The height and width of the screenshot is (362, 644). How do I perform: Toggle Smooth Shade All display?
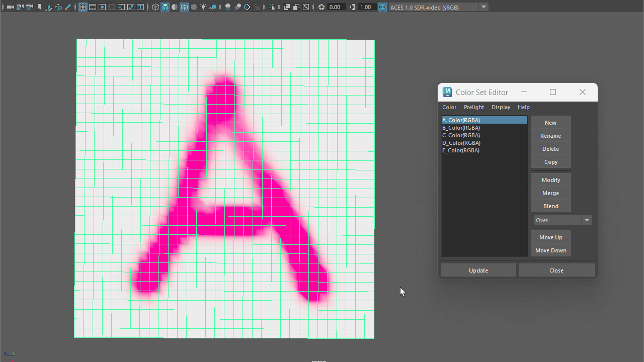(165, 7)
